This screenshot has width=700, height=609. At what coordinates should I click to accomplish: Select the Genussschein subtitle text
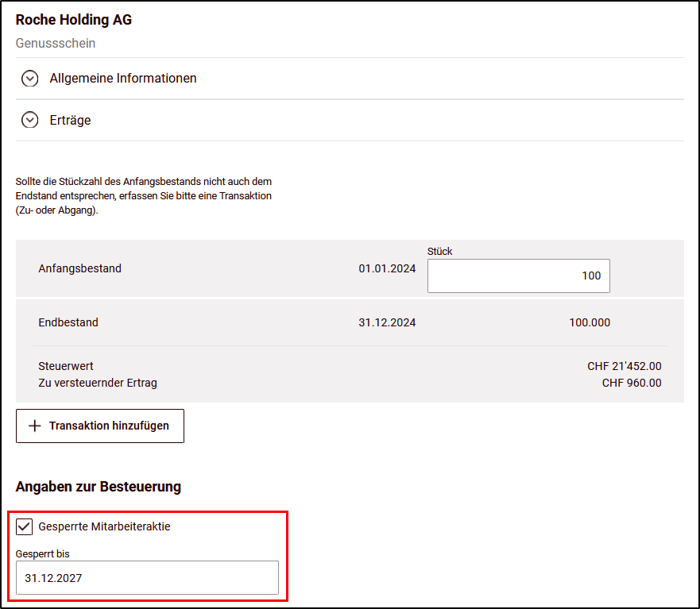click(56, 44)
